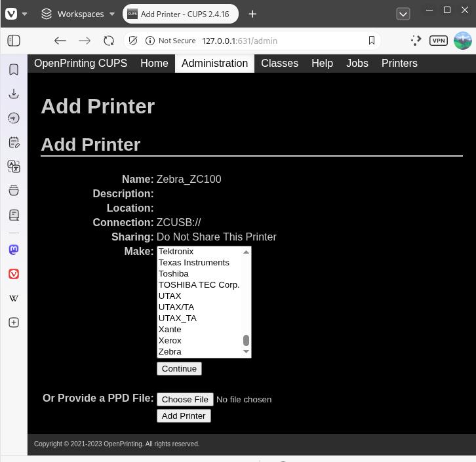Open the Home menu item

tap(154, 64)
